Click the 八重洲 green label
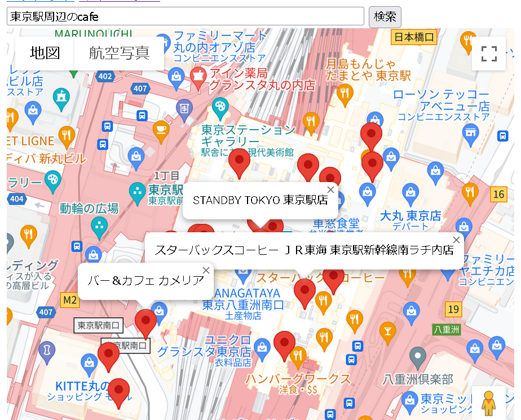 (x=447, y=329)
